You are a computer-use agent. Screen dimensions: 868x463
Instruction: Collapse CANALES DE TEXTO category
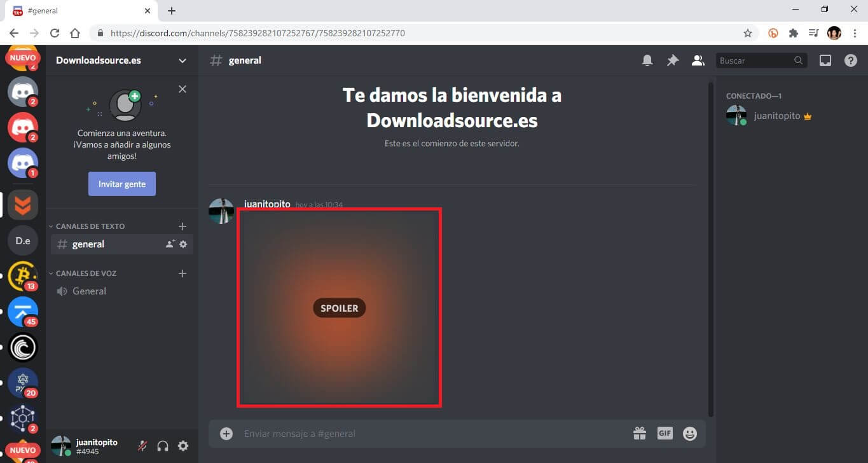(86, 226)
